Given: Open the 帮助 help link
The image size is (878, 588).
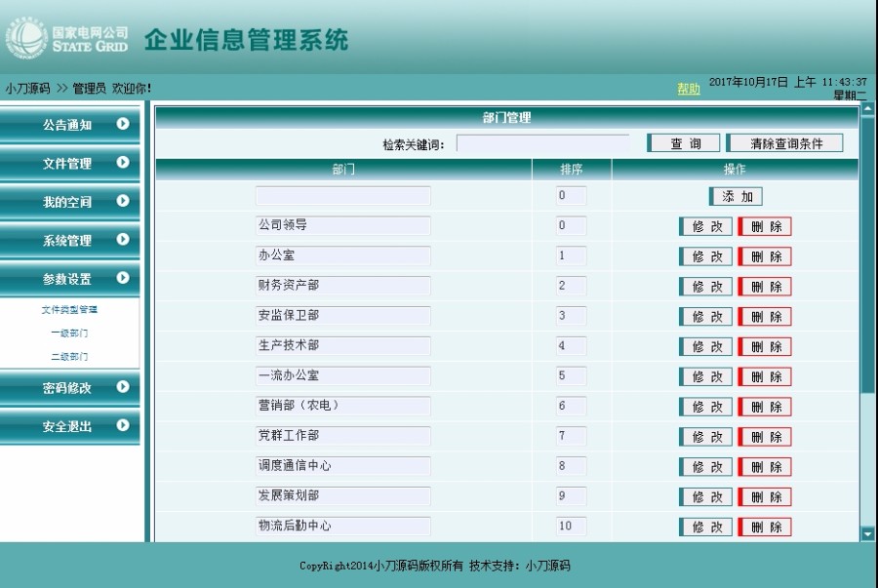Looking at the screenshot, I should pos(687,87).
